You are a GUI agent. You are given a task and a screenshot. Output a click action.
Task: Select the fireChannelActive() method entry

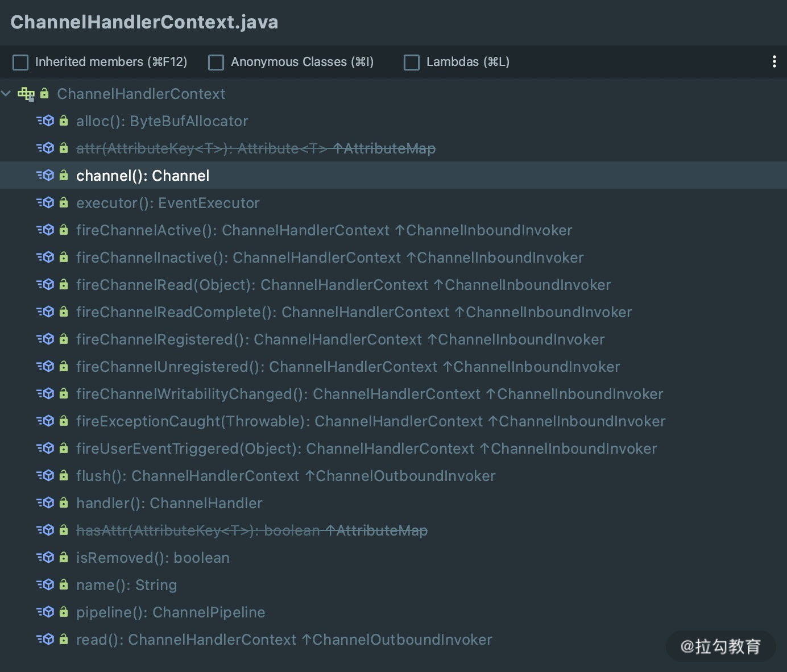(324, 230)
